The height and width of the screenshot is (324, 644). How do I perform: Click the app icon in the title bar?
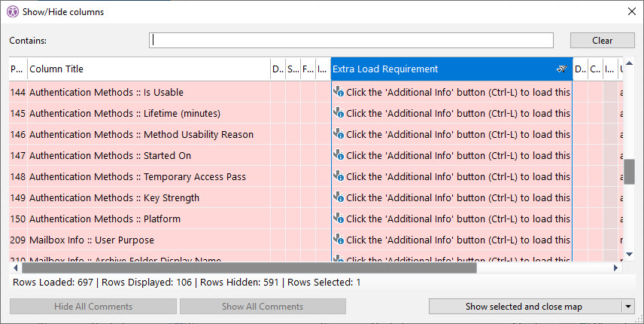click(x=13, y=11)
